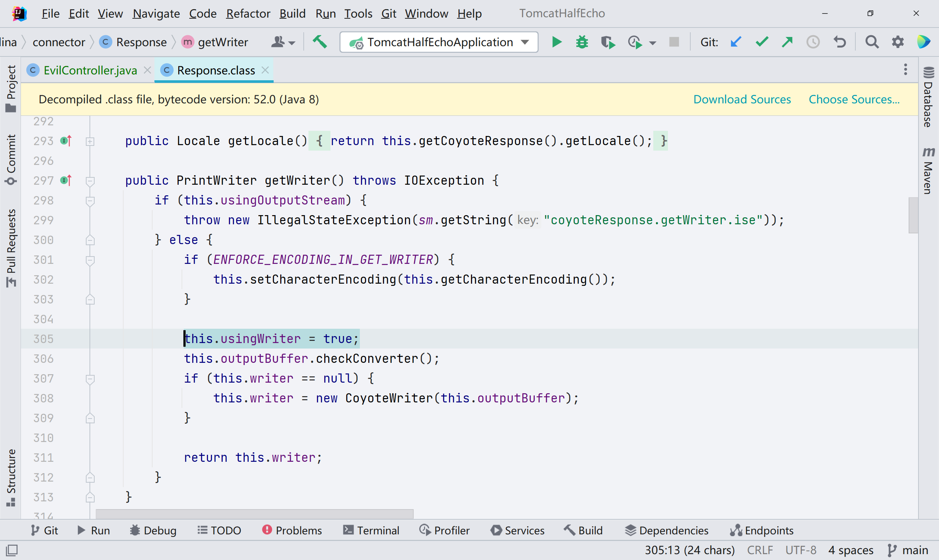This screenshot has width=939, height=560.
Task: Click Git push green arrow icon
Action: coord(787,42)
